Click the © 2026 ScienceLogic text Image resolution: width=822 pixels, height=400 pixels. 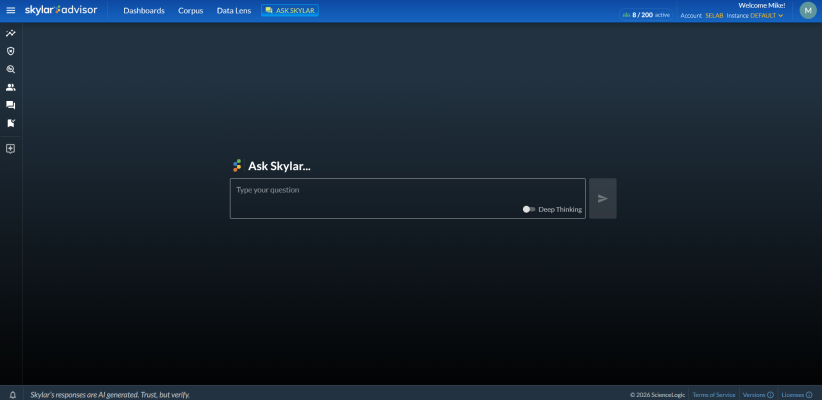[x=657, y=395]
